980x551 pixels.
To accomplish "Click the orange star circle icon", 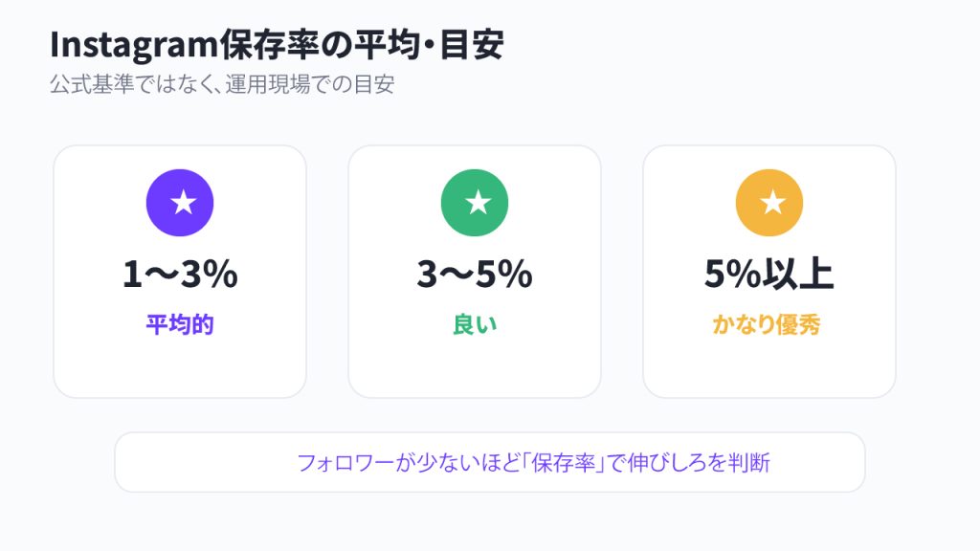I will (769, 203).
